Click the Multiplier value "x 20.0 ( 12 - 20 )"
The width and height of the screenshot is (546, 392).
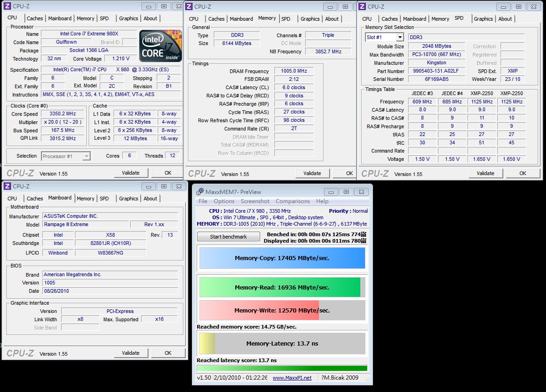[63, 122]
